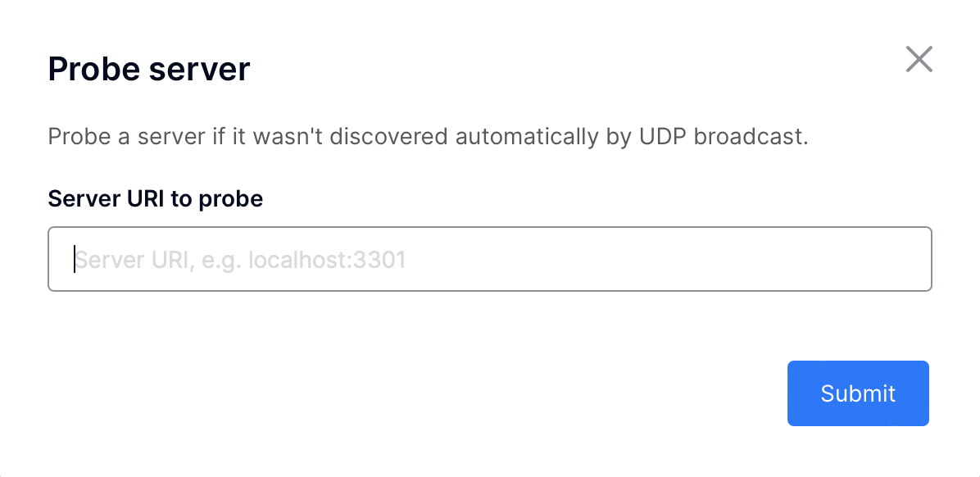Place cursor at start of URI field
This screenshot has width=980, height=477.
pyautogui.click(x=75, y=259)
